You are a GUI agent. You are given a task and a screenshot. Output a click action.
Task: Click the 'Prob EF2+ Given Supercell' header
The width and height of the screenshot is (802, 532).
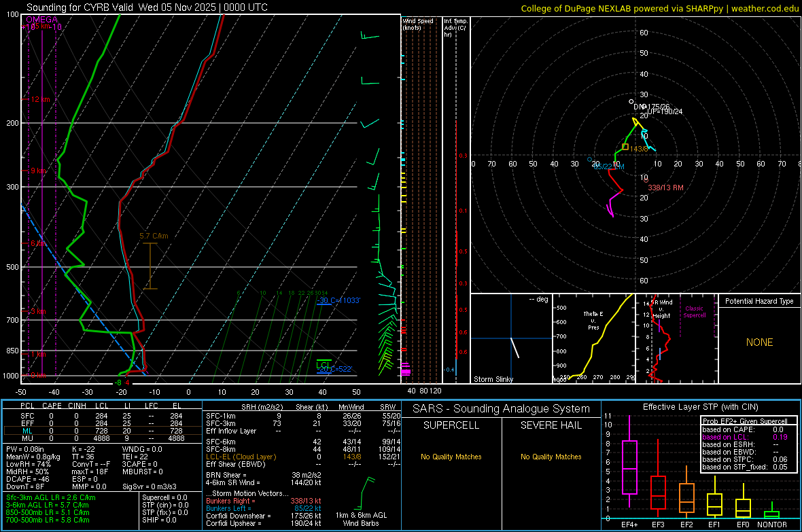tap(745, 421)
